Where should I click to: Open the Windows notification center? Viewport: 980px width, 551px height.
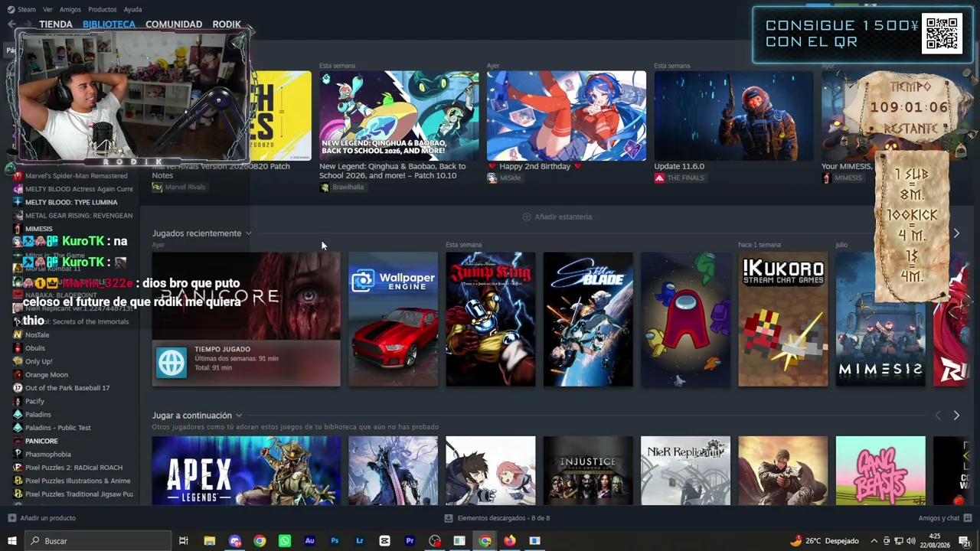click(x=965, y=541)
